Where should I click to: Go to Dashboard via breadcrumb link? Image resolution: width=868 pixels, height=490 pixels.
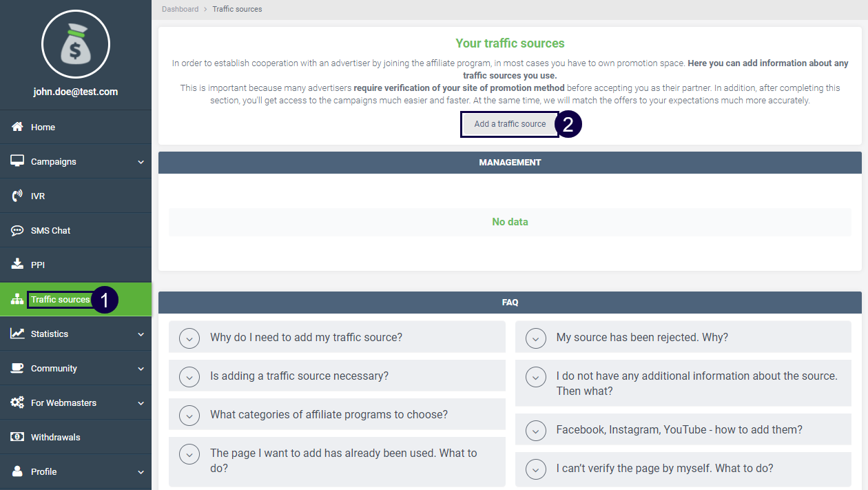(x=180, y=9)
